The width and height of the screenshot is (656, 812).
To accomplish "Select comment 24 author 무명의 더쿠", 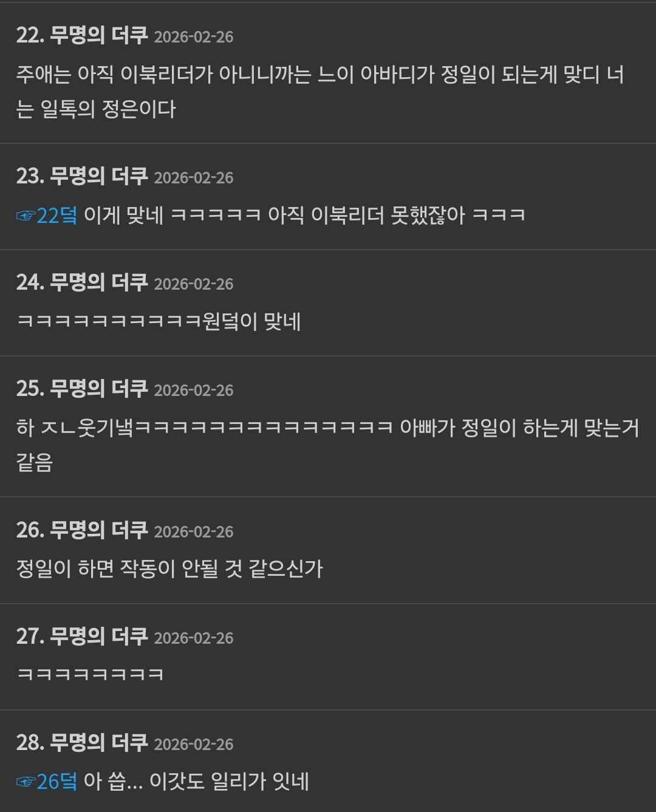I will [99, 282].
